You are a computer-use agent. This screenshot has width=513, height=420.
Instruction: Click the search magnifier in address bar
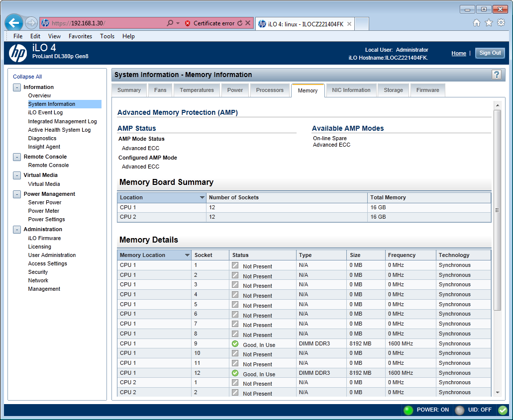(x=170, y=23)
